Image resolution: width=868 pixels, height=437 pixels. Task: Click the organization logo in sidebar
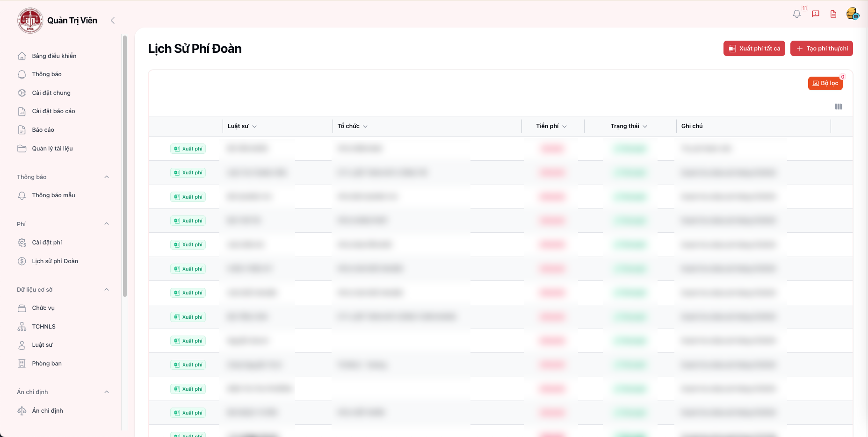(x=30, y=21)
